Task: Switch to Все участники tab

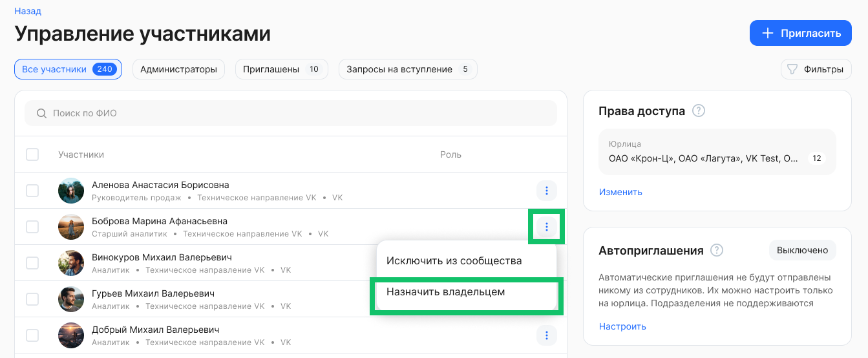Action: [68, 69]
